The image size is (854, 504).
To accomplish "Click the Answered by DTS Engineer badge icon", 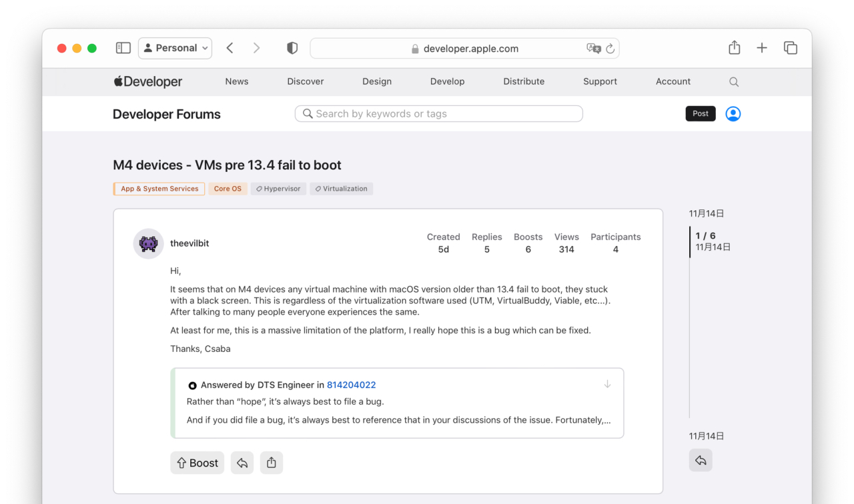I will (193, 385).
